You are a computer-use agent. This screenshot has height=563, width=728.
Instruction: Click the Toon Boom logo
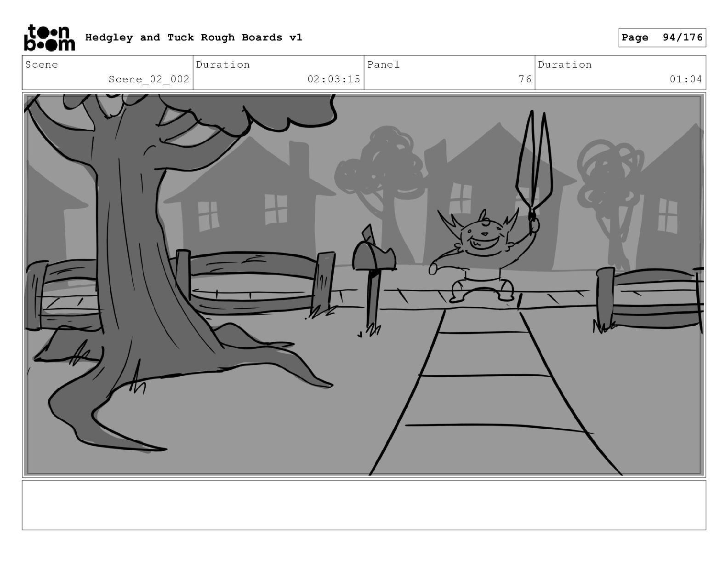(49, 37)
